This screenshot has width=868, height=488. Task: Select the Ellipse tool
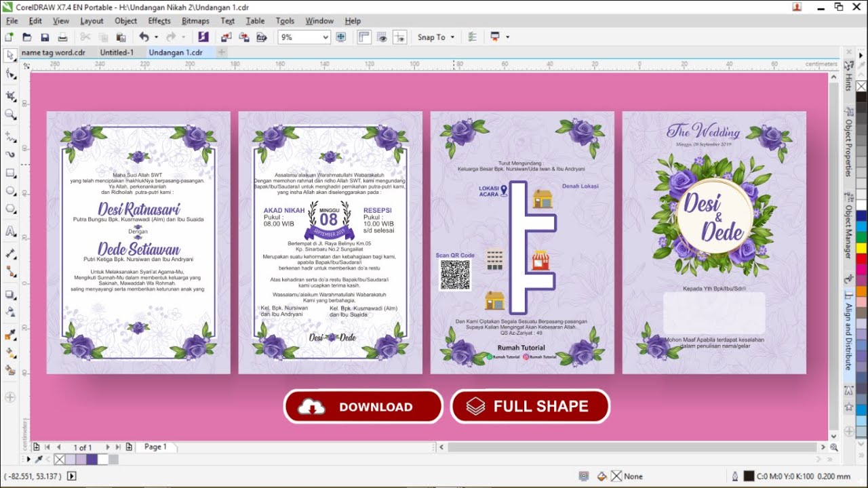coord(10,191)
